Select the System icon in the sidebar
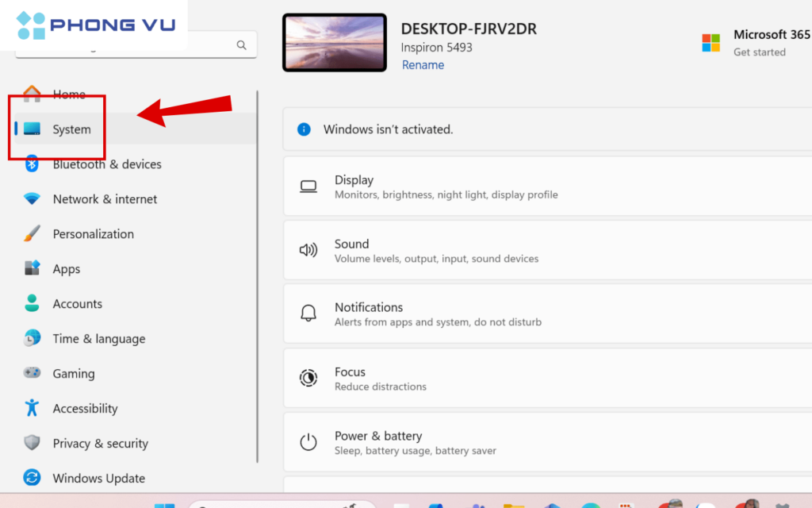Screen dimensions: 812x508 point(32,129)
